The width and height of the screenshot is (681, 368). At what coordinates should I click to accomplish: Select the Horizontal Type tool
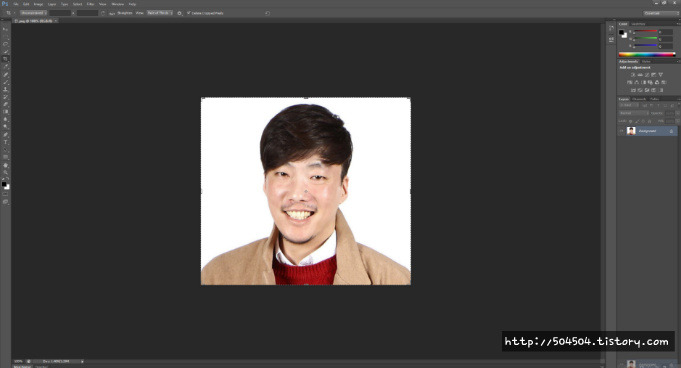(5, 142)
